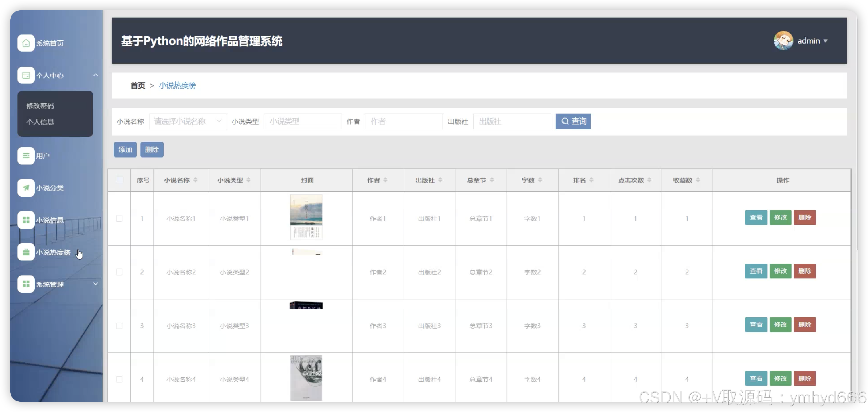This screenshot has width=868, height=412.
Task: Click the 小说分类 paper plane icon
Action: click(x=26, y=188)
